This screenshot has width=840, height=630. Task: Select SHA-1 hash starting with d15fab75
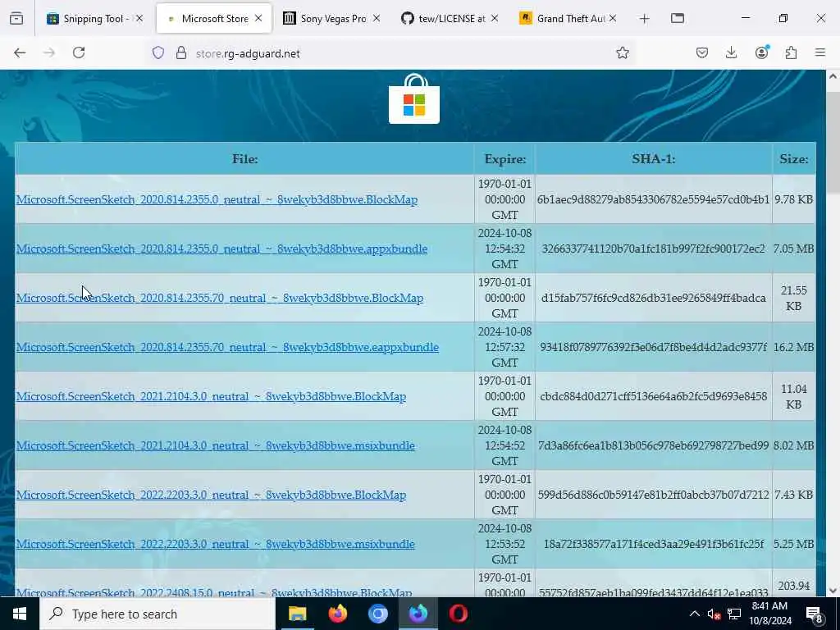pos(653,298)
